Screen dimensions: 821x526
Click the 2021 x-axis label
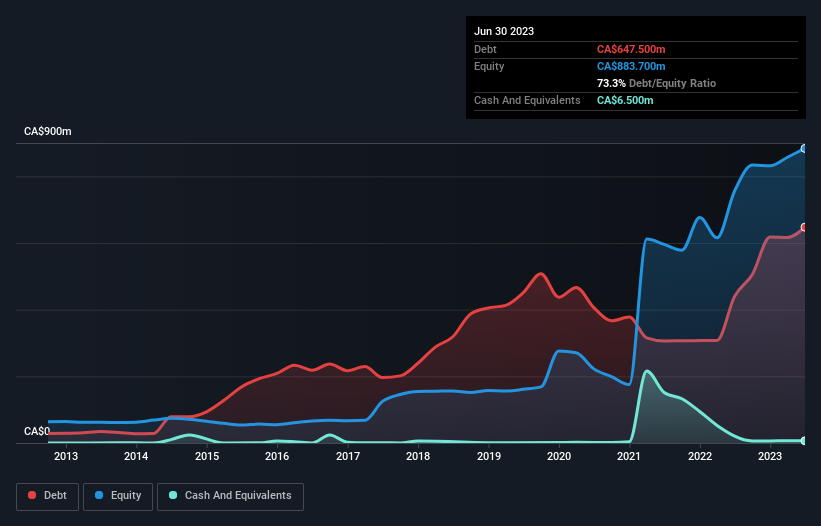tap(629, 456)
